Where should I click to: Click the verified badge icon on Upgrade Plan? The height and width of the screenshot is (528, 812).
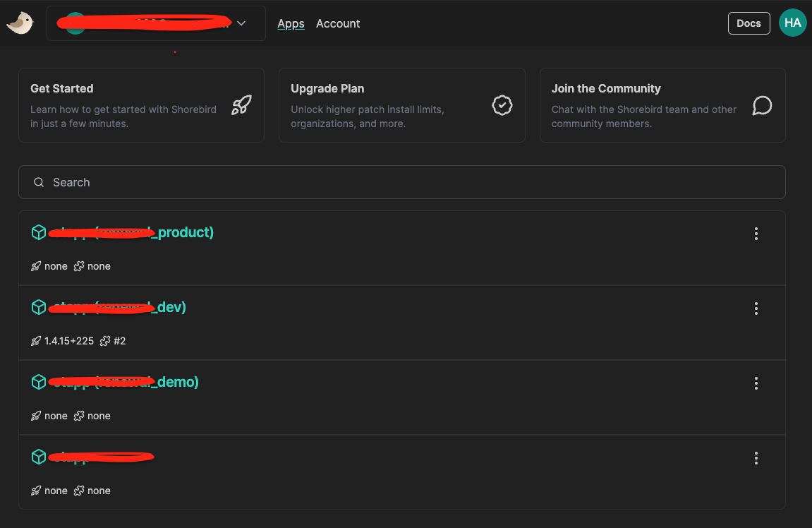coord(502,106)
